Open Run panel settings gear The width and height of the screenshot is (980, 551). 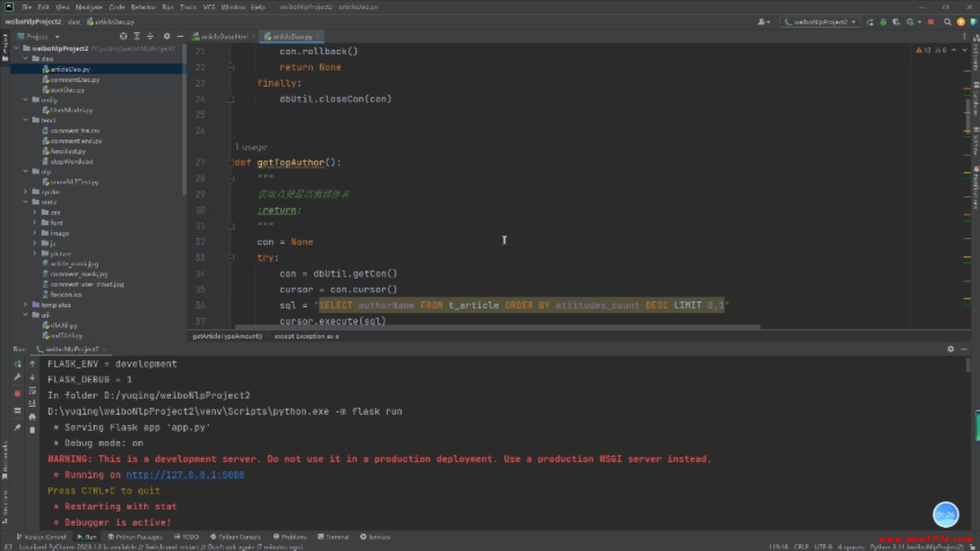click(x=950, y=349)
